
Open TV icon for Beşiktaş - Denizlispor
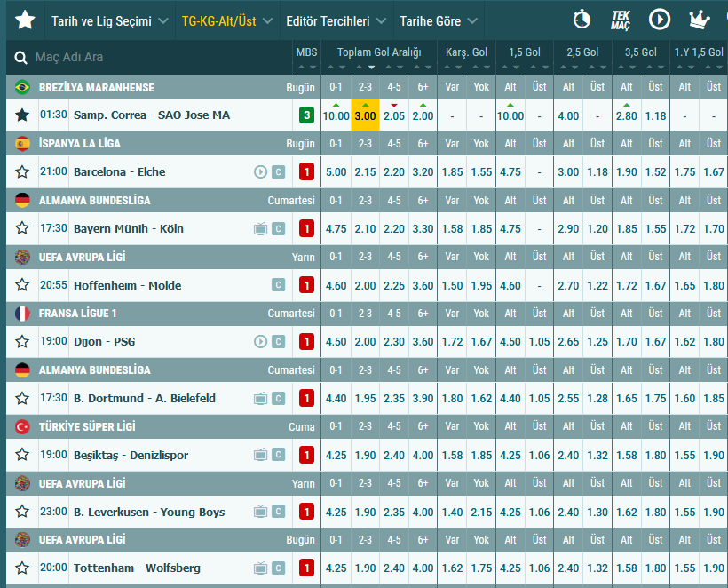[260, 455]
